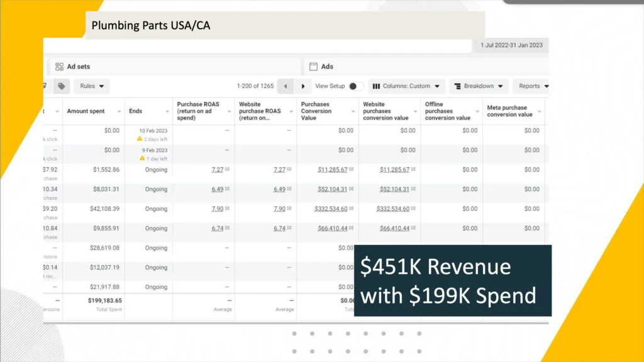Click warning icon beside 1 day left
The height and width of the screenshot is (362, 644).
pos(140,158)
